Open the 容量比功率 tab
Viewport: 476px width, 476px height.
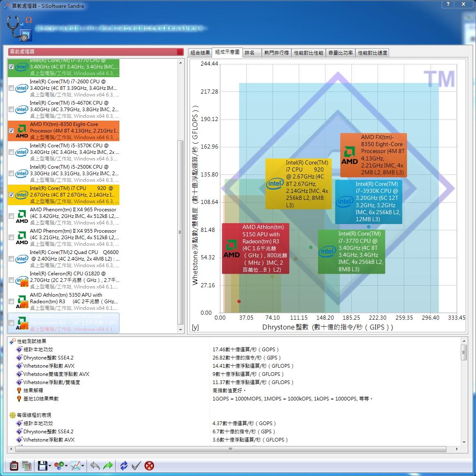coord(341,53)
